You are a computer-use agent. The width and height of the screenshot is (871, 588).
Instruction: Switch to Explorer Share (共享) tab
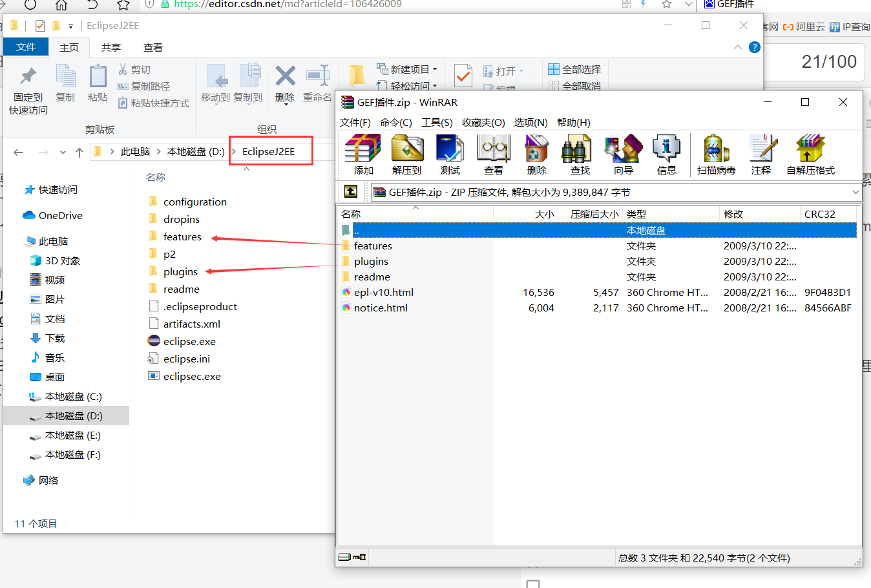point(111,48)
